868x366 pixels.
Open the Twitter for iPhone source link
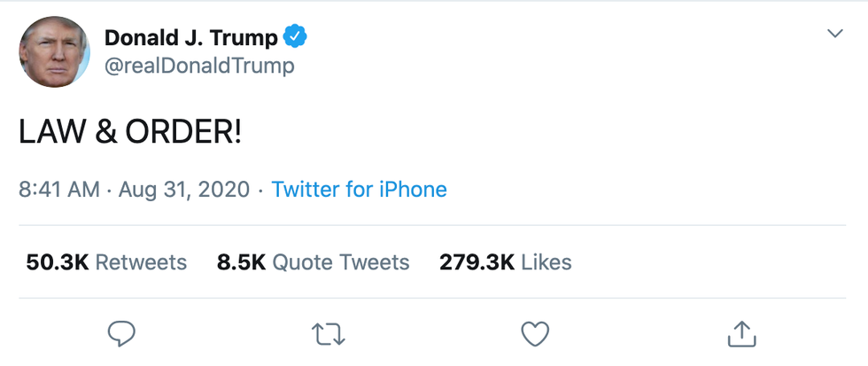359,189
